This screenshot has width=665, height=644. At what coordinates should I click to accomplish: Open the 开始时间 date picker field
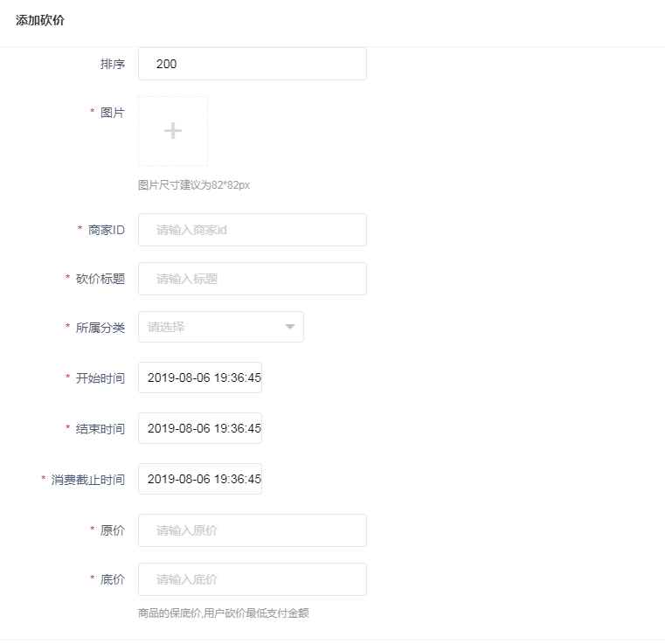point(200,378)
